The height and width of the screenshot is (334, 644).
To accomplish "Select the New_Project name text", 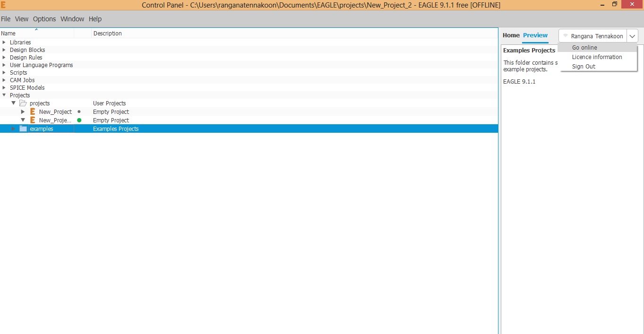I will point(56,112).
